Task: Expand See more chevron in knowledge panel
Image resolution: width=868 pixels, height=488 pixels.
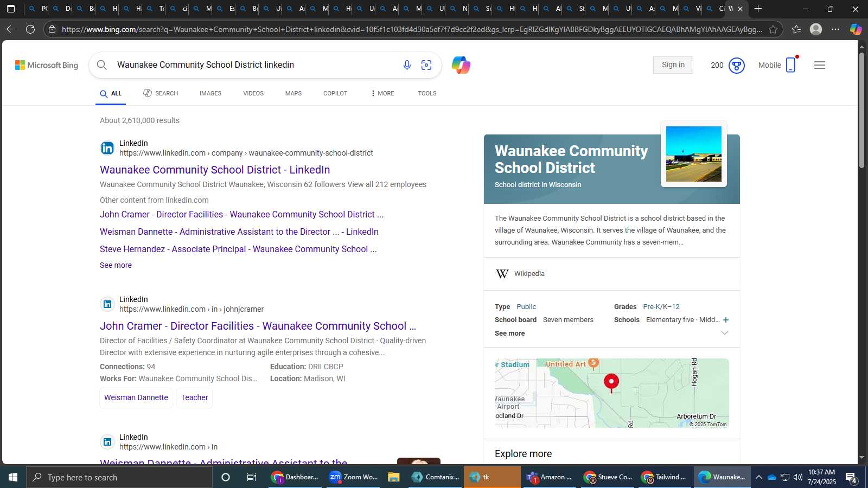Action: coord(725,333)
